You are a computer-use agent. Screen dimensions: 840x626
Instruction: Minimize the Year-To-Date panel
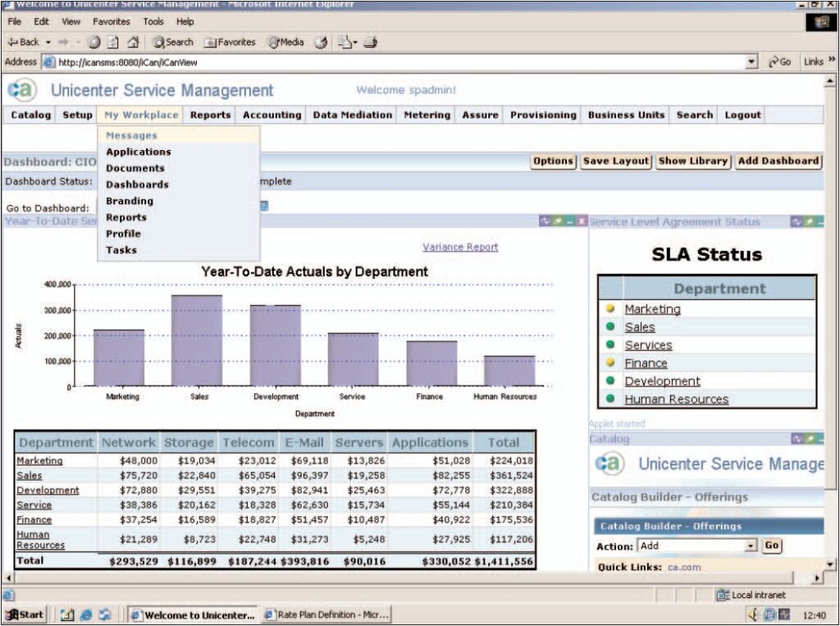(x=569, y=221)
